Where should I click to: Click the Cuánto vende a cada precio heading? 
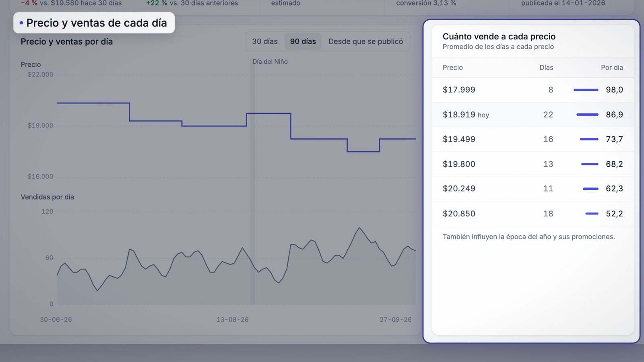click(x=499, y=37)
